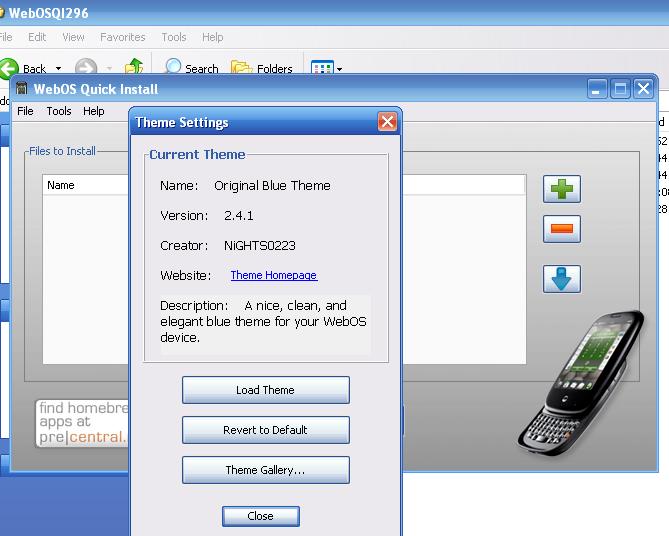Viewport: 669px width, 536px height.
Task: Click the Revert to Default button
Action: (x=265, y=430)
